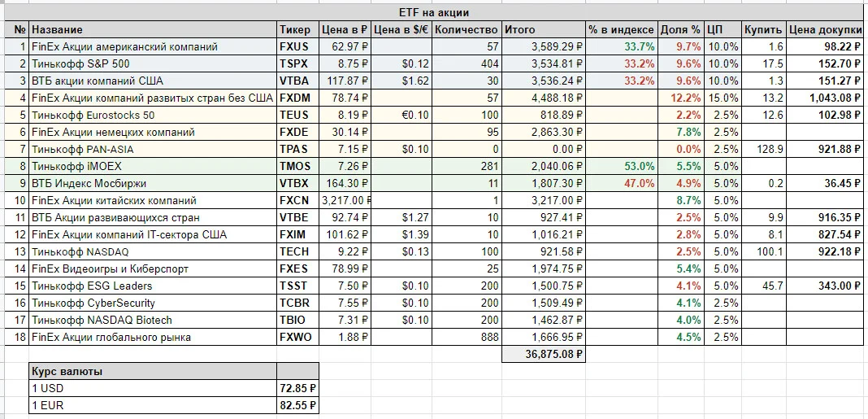This screenshot has width=868, height=419.
Task: Click ticker cell 'VTBA'
Action: 298,81
